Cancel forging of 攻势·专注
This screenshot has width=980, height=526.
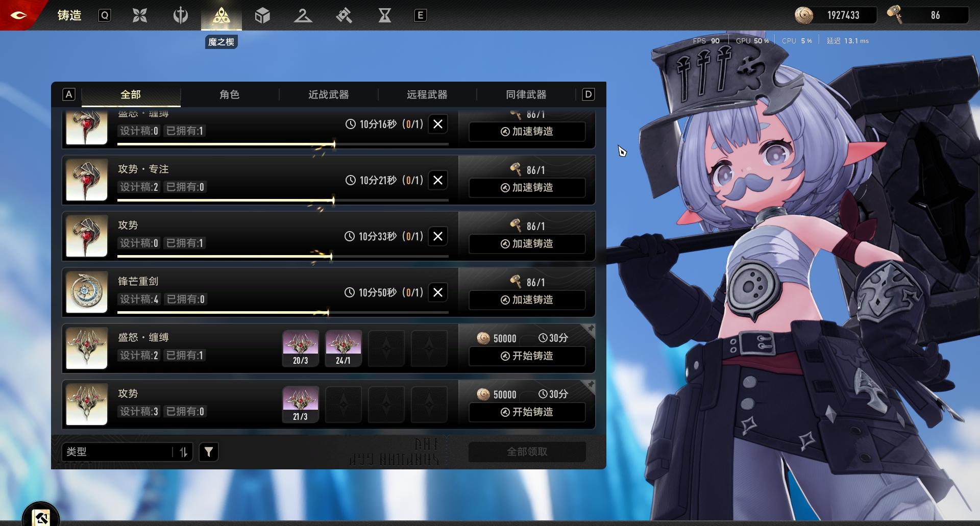[x=438, y=180]
